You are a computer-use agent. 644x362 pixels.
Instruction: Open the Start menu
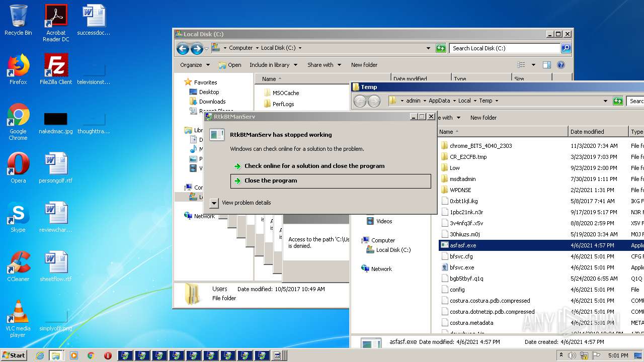pos(14,355)
